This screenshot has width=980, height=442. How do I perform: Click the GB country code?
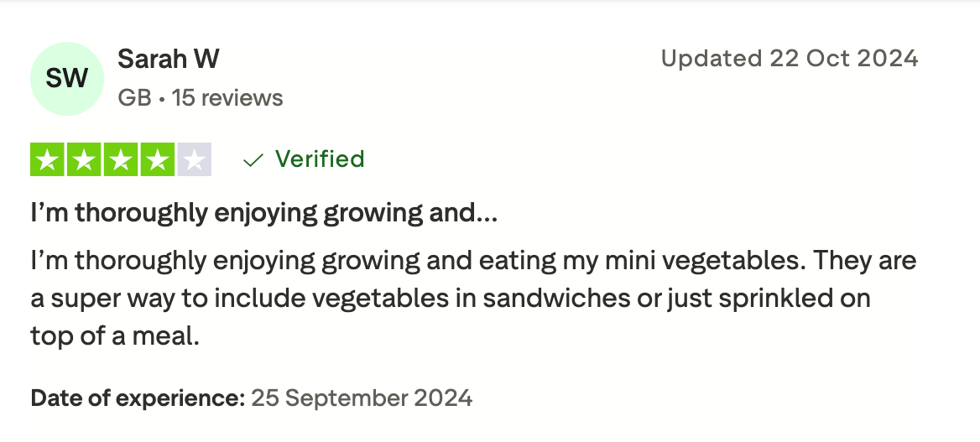click(134, 98)
